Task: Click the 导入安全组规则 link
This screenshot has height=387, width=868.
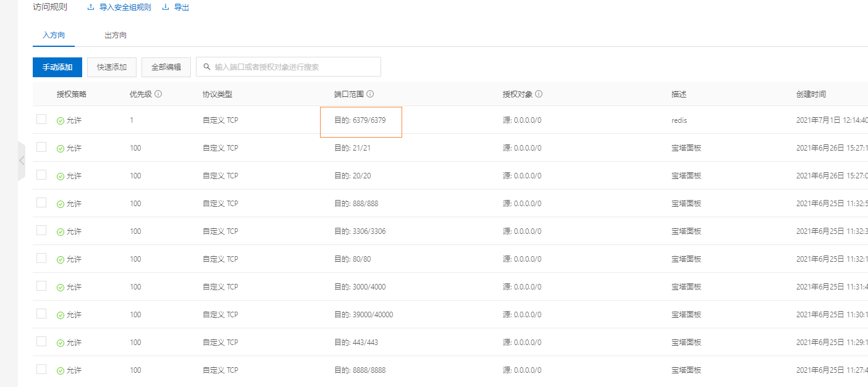Action: [x=125, y=7]
